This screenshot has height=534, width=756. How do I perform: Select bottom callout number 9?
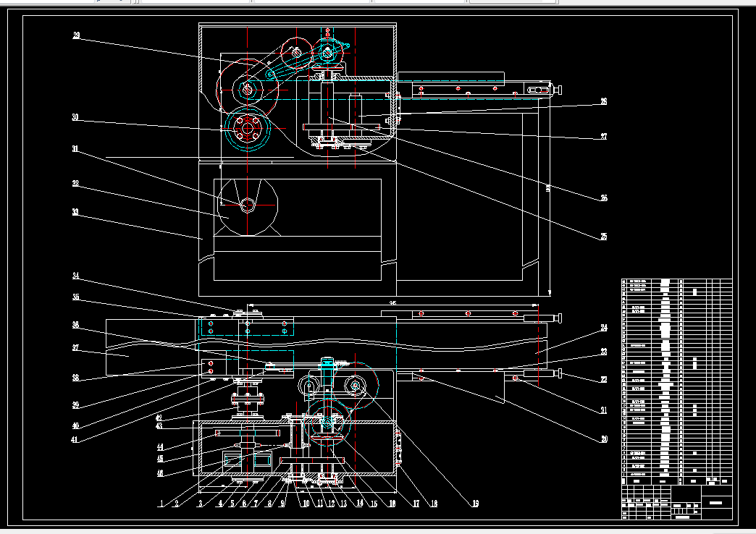(x=283, y=504)
